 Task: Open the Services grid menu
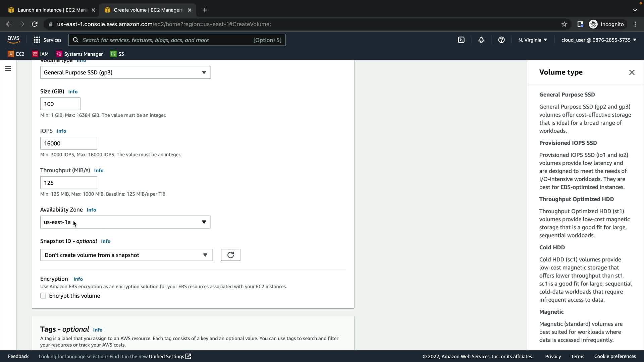(x=47, y=40)
